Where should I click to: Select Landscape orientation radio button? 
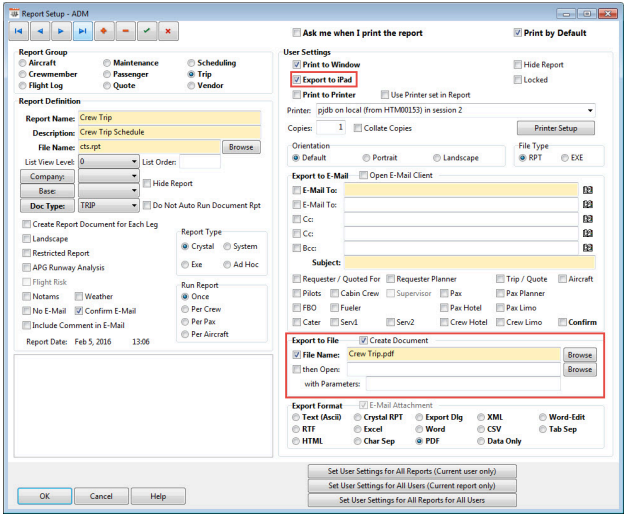pyautogui.click(x=437, y=158)
